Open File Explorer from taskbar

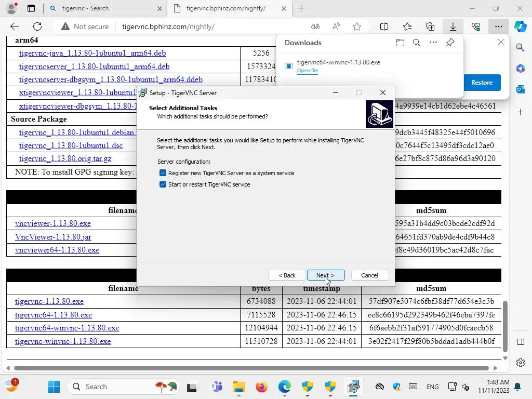[239, 387]
